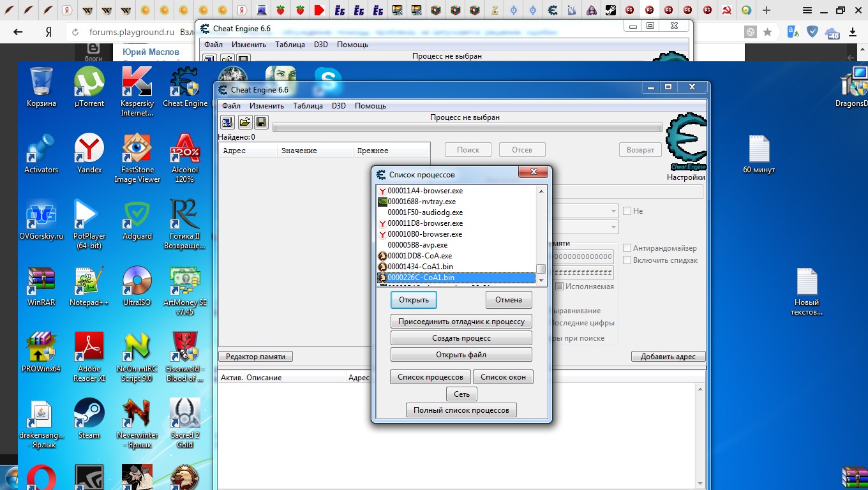Click the process list scrollbar thumb
This screenshot has height=490, width=868.
click(x=541, y=269)
